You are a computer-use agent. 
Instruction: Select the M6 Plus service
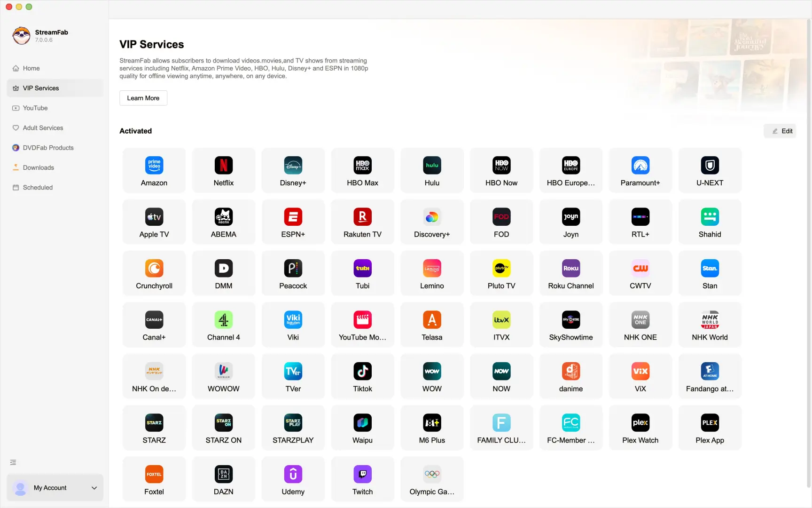432,428
